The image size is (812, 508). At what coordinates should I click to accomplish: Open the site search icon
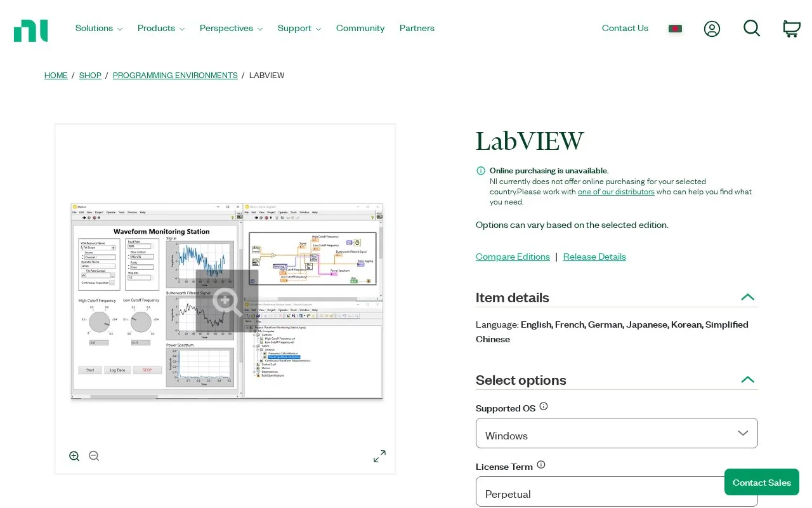752,28
